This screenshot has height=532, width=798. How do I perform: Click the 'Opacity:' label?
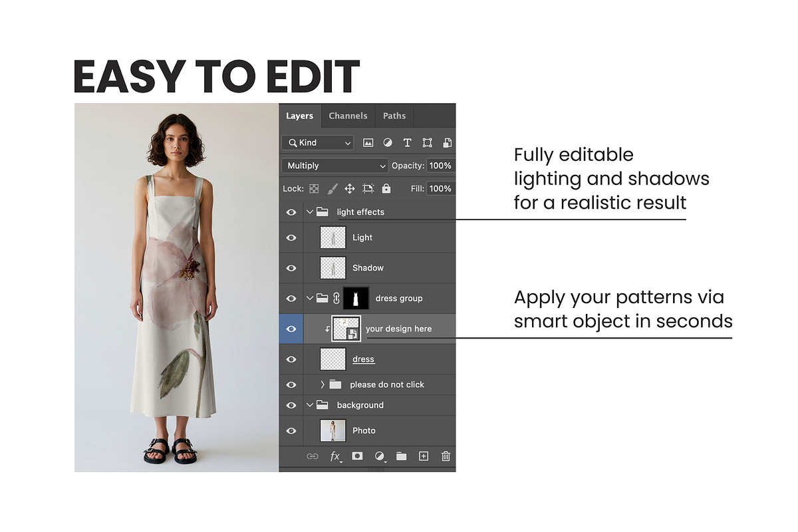click(408, 166)
